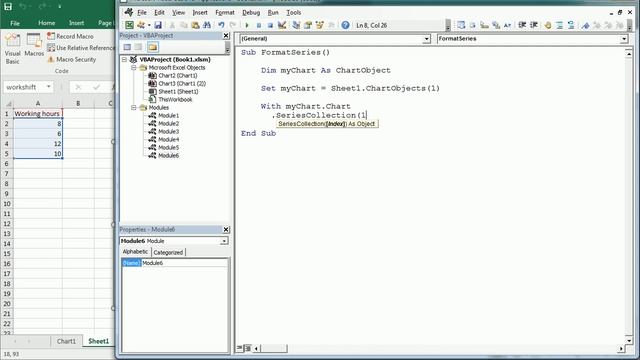The width and height of the screenshot is (640, 360).
Task: Click the List Constants icon
Action: (472, 25)
